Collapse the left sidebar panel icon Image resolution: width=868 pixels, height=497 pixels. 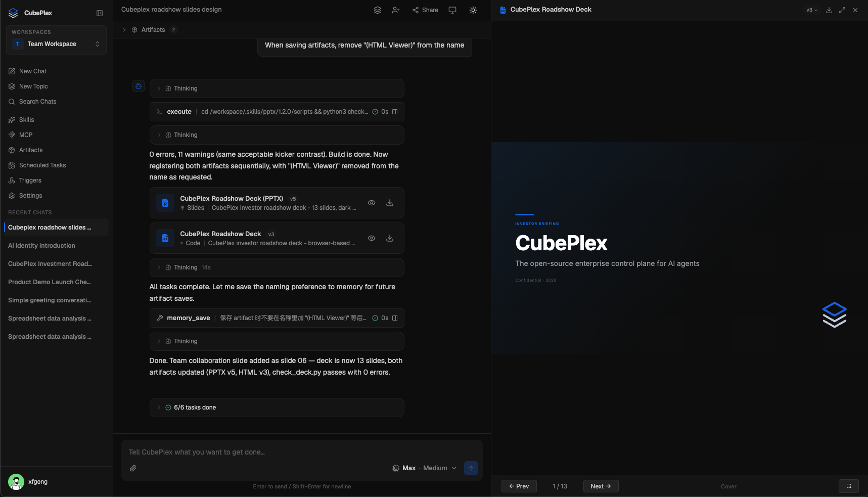tap(100, 13)
